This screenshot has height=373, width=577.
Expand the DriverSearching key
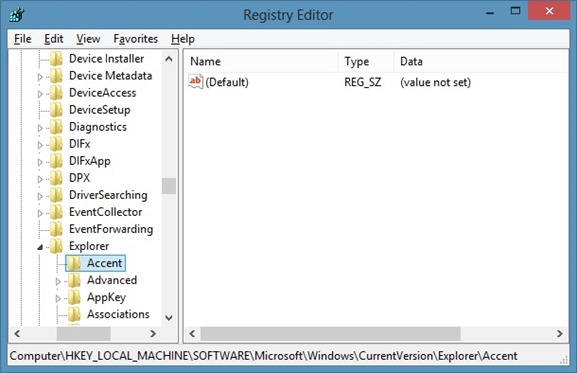(40, 196)
